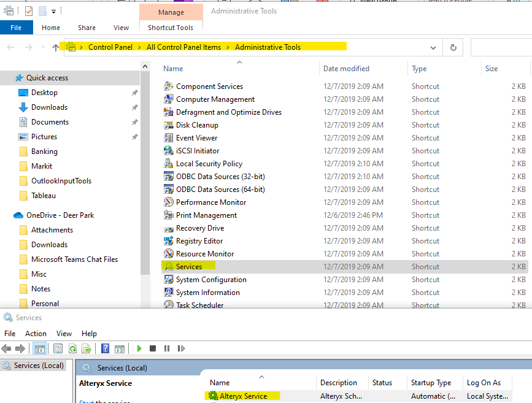
Task: Expand the address bar history dropdown
Action: [433, 48]
